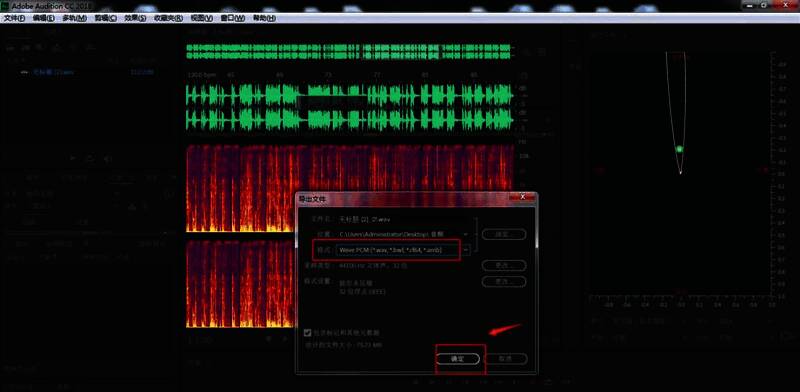
Task: Open the 收藏夹(R) menu
Action: point(168,18)
